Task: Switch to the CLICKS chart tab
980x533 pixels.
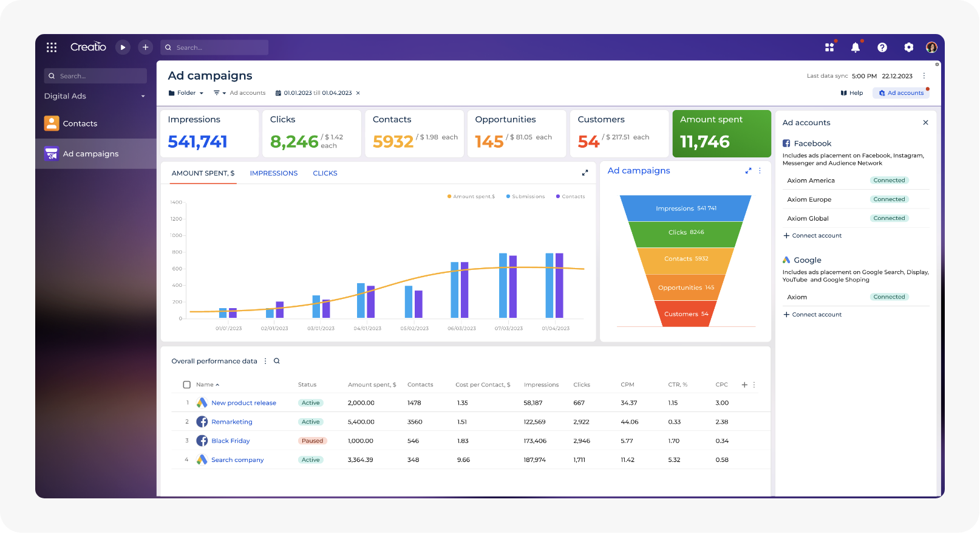Action: (325, 173)
